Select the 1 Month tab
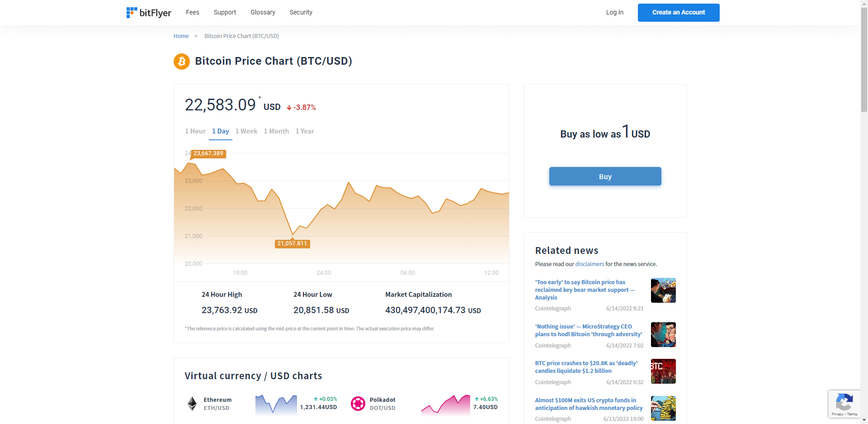This screenshot has height=424, width=868. tap(276, 131)
